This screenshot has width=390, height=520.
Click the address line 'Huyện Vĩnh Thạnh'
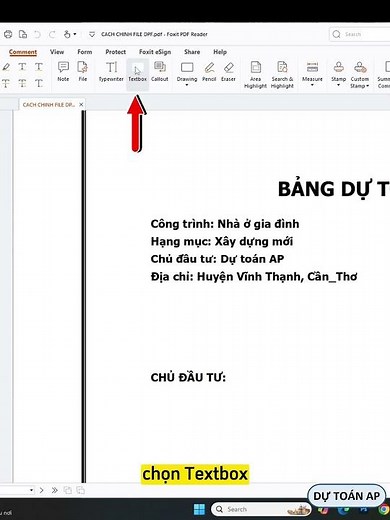250,277
